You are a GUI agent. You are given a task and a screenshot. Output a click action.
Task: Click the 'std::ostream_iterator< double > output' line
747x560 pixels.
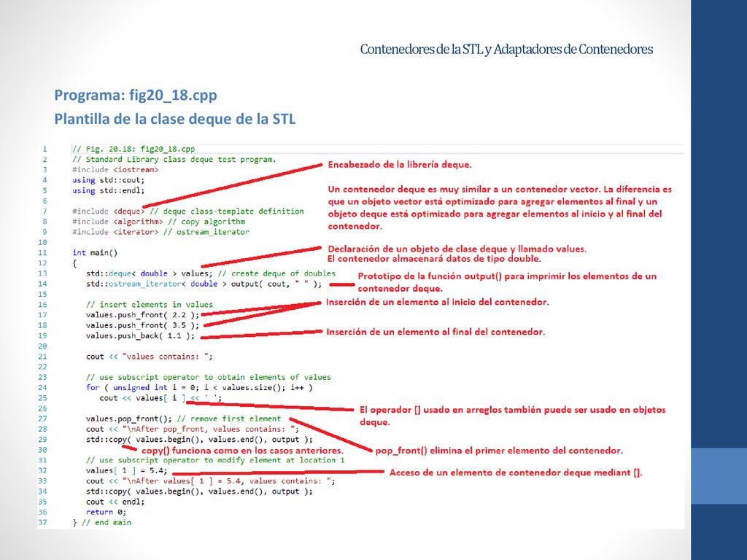(x=204, y=284)
